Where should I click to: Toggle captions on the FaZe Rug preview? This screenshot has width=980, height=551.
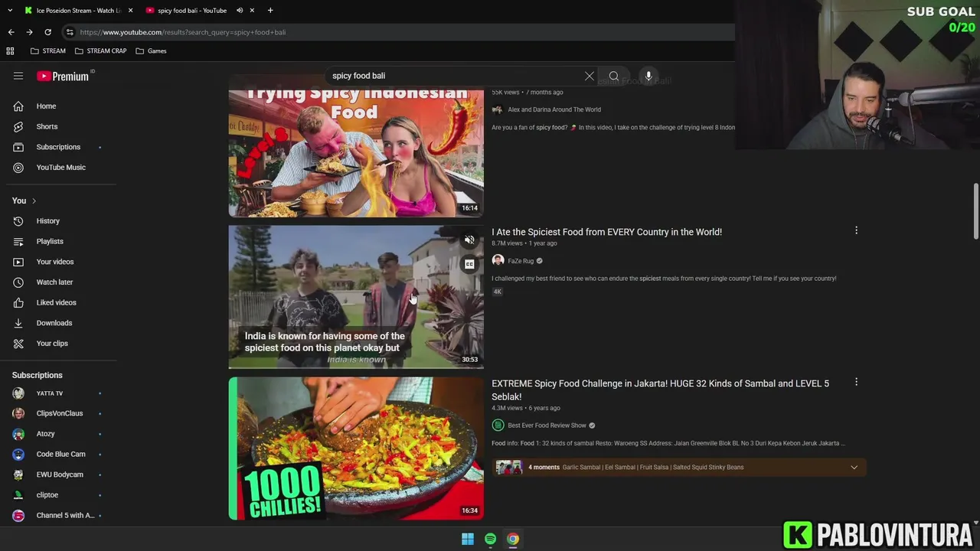click(469, 264)
